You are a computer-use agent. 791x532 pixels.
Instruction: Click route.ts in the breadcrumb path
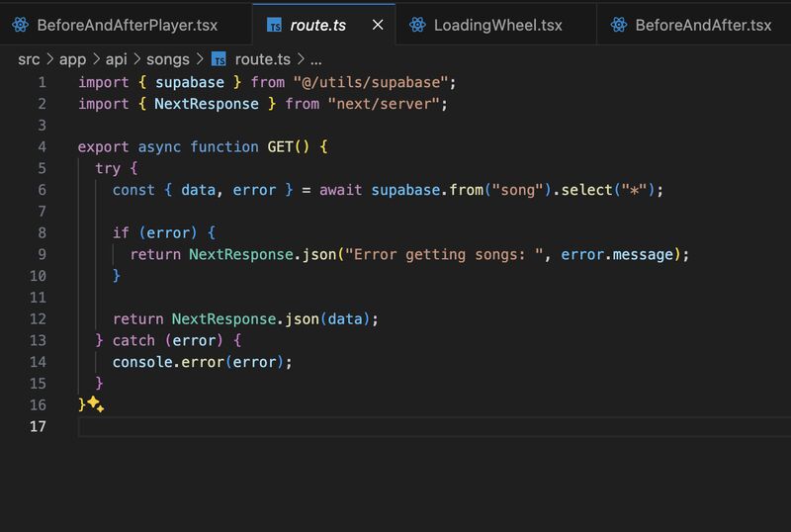tap(264, 58)
